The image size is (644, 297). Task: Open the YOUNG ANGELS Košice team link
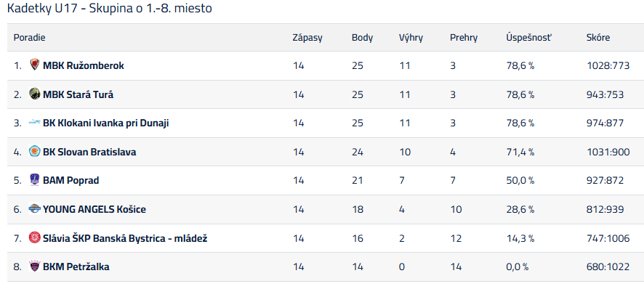click(94, 210)
